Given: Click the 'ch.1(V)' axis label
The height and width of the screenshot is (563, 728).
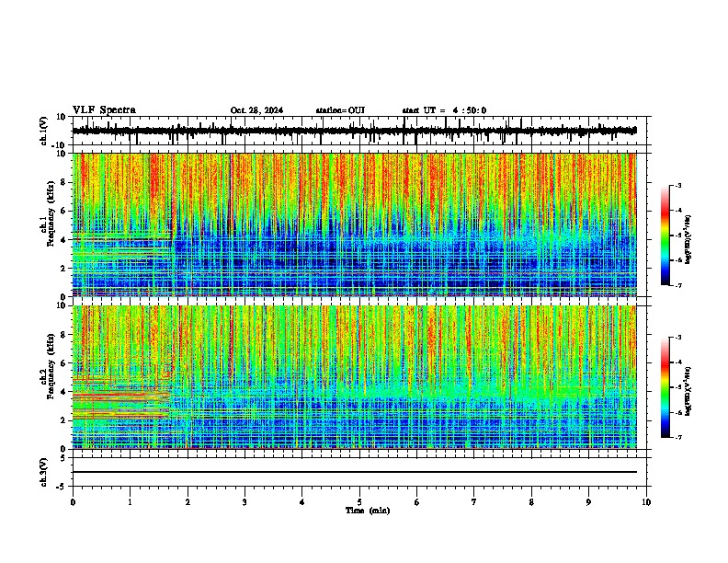Looking at the screenshot, I should tap(43, 131).
